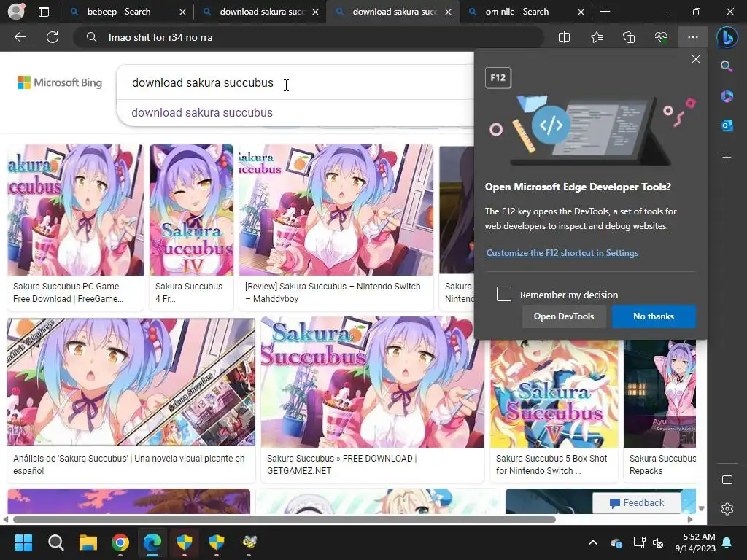The image size is (747, 560).
Task: Show hidden tray icons chevron
Action: click(593, 542)
